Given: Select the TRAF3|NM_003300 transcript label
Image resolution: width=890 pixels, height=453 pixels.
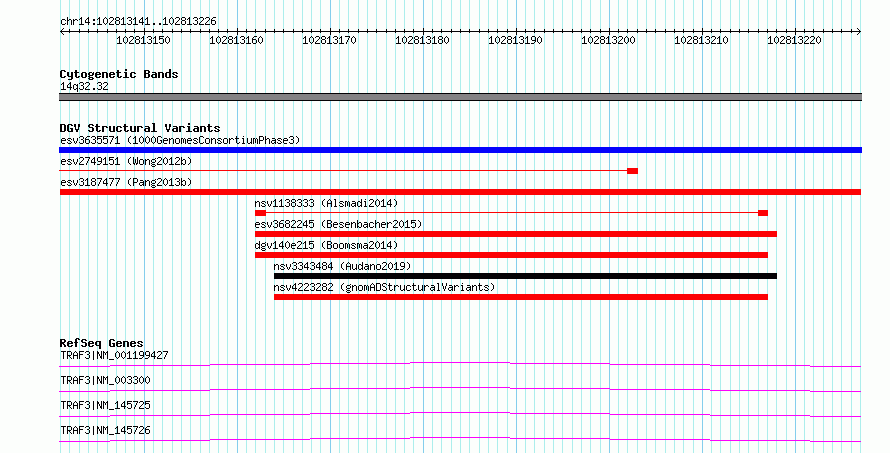Looking at the screenshot, I should point(106,380).
